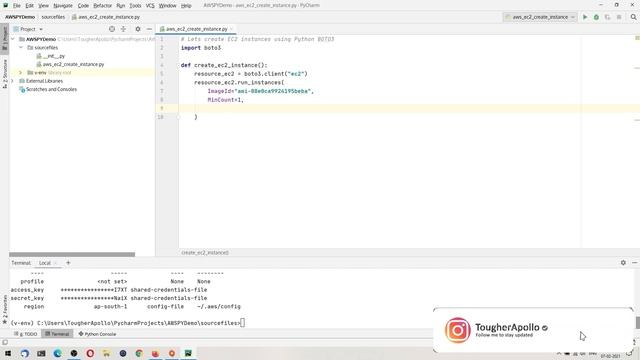Open the Window menu
Image resolution: width=640 pixels, height=360 pixels.
point(167,6)
